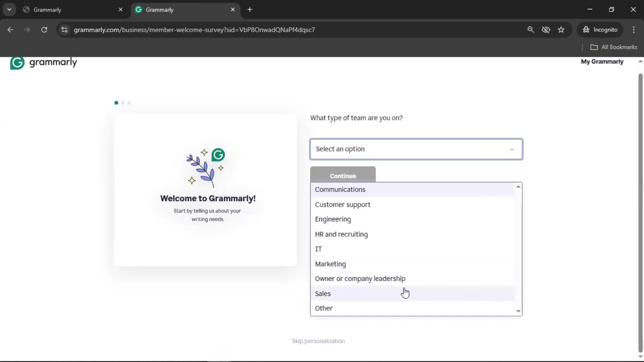Open Chrome three-dot menu
The image size is (644, 362).
(634, 29)
